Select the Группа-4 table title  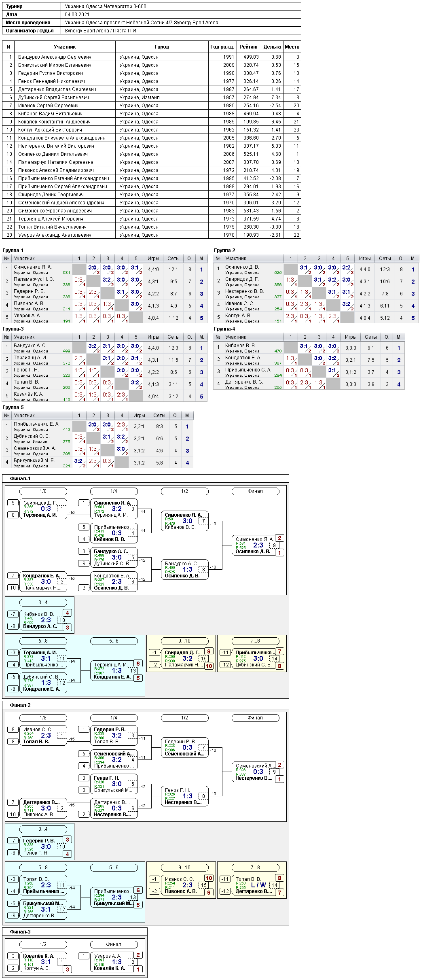(224, 329)
